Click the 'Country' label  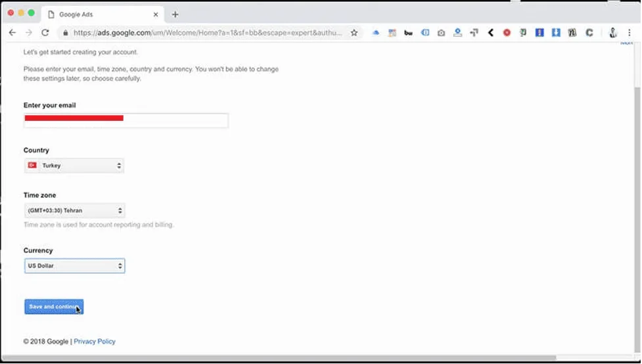[x=36, y=150]
